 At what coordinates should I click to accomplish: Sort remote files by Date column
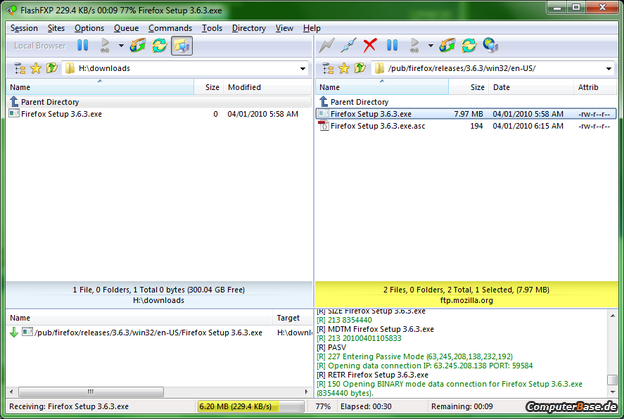[531, 87]
